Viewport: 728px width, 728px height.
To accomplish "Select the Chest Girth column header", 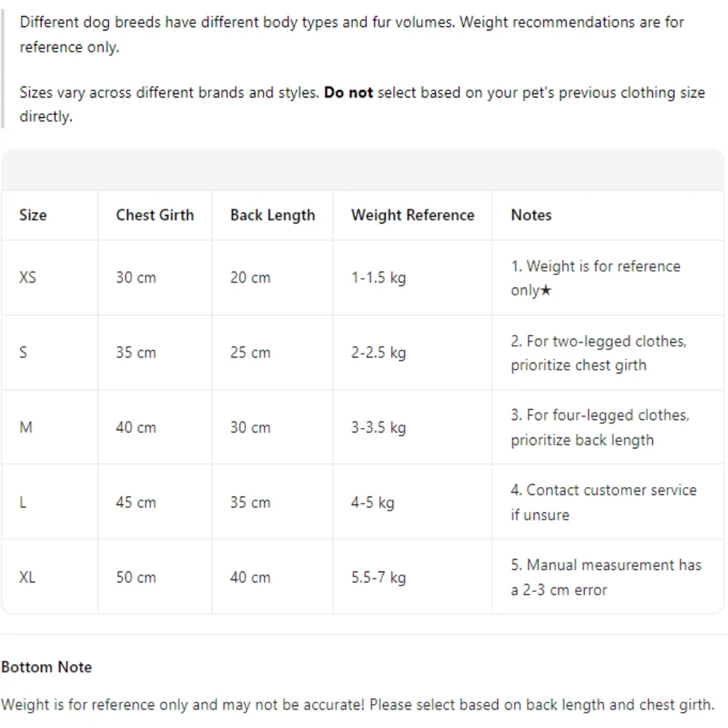I will 154,215.
